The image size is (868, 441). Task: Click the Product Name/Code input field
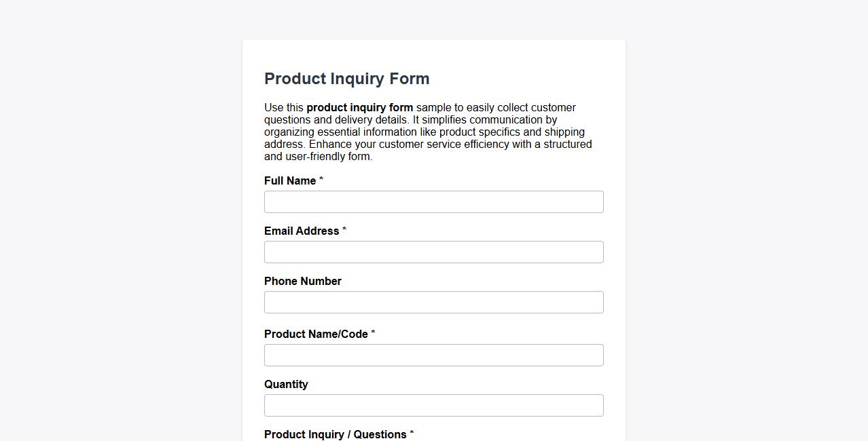(x=433, y=355)
